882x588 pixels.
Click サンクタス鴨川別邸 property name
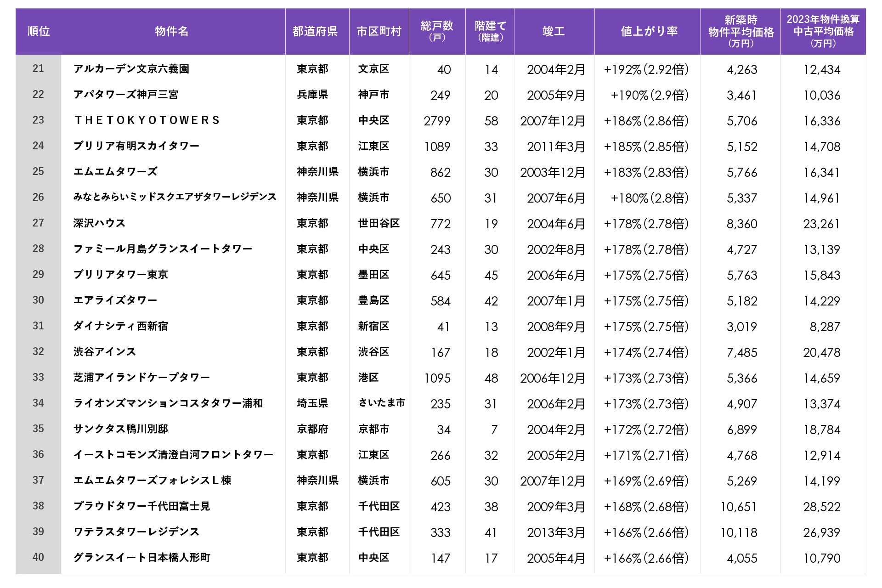(121, 429)
